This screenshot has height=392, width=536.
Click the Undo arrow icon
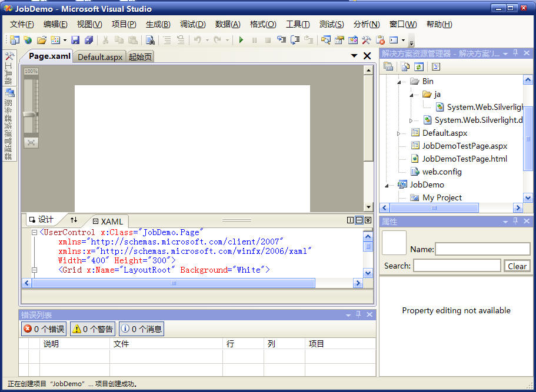pyautogui.click(x=198, y=40)
